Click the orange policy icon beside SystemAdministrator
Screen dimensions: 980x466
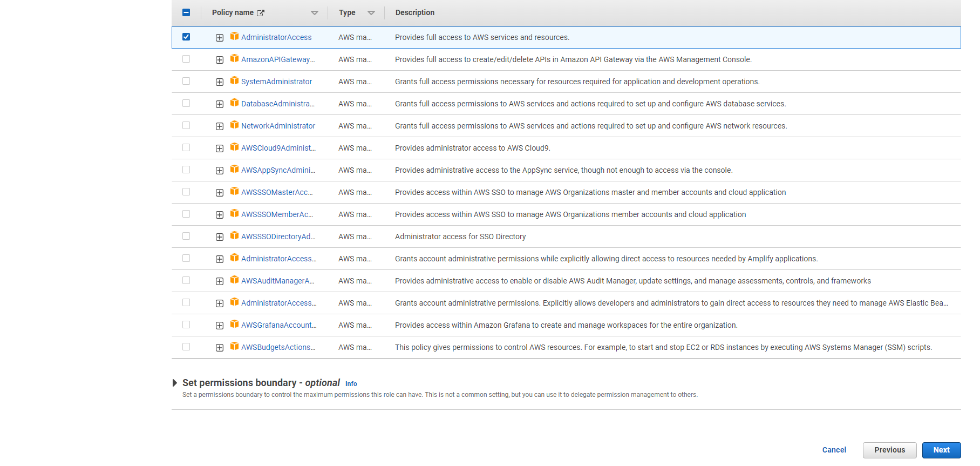(234, 81)
